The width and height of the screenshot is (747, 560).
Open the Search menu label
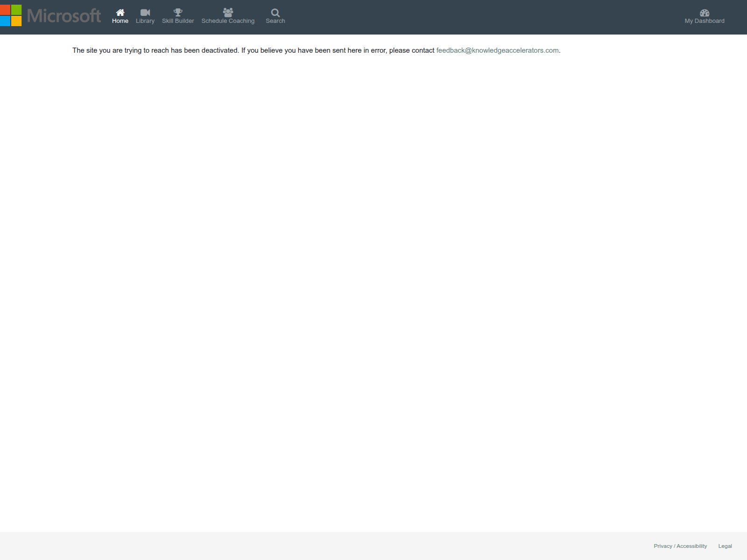point(275,21)
